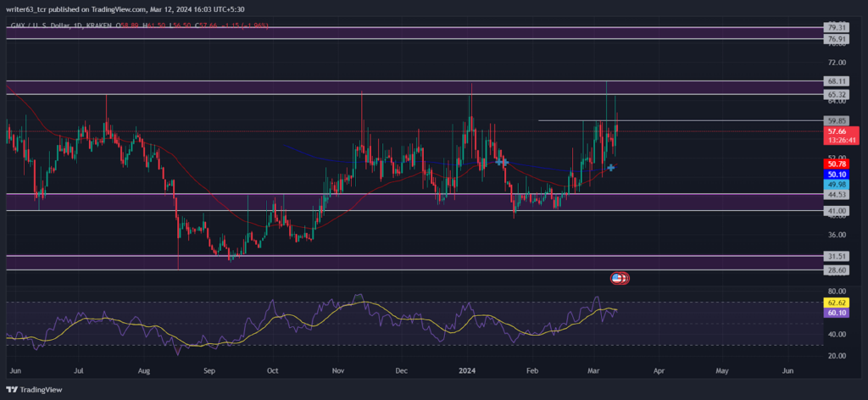Viewport: 868px width, 400px height.
Task: Click the Feb label on time axis
Action: pos(532,370)
